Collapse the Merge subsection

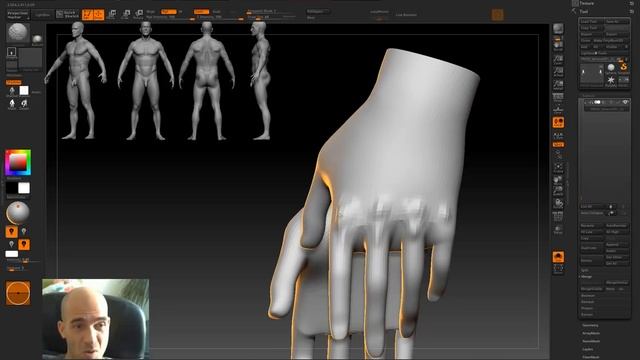[x=587, y=277]
